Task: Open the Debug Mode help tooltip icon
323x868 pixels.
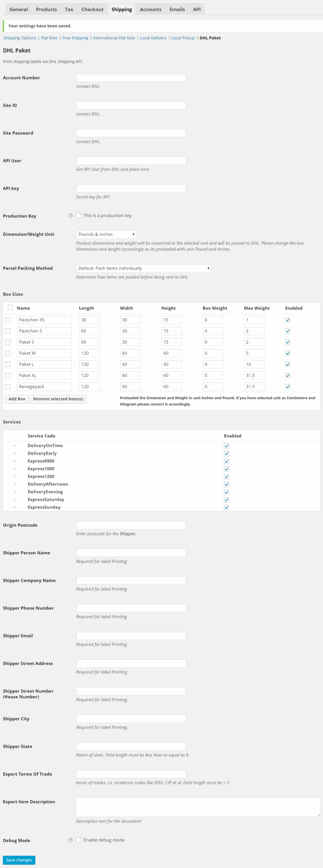Action: (x=70, y=840)
